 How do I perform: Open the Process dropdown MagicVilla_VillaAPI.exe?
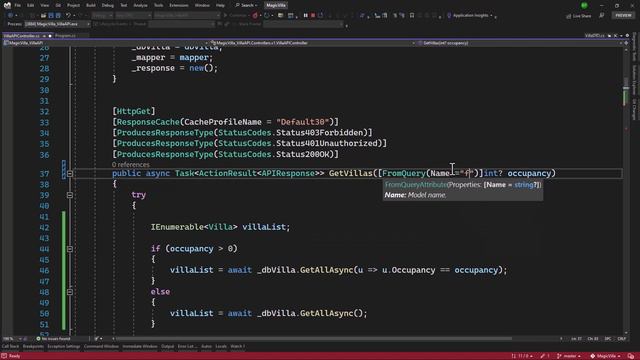pos(57,24)
